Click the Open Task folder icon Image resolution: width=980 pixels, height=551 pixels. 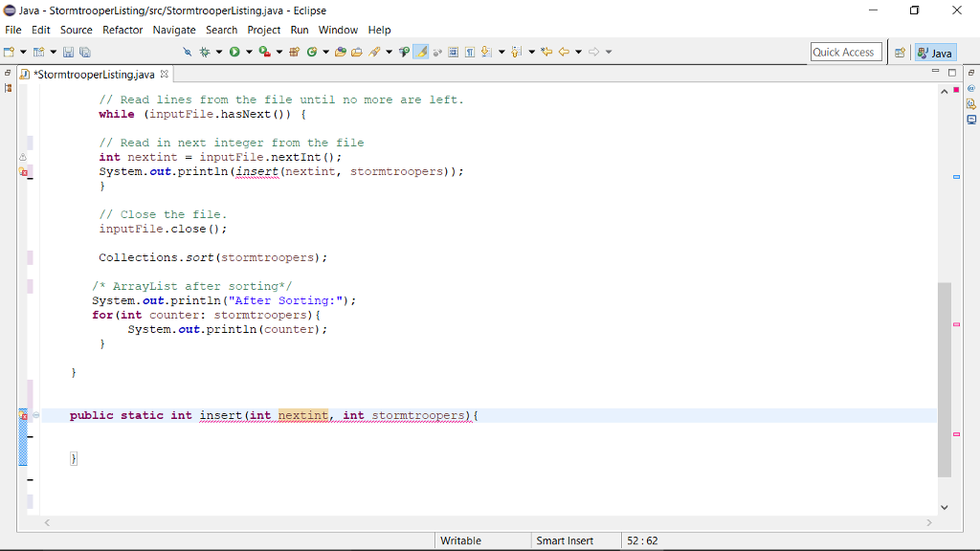click(357, 52)
